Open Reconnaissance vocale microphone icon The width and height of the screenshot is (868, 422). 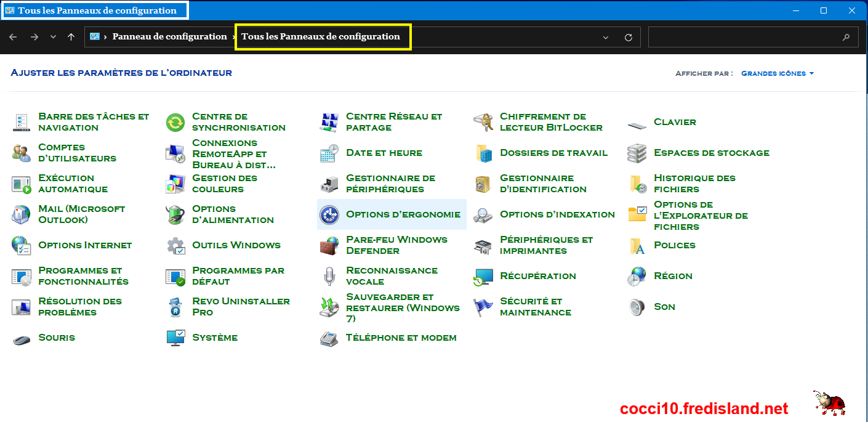pos(329,276)
